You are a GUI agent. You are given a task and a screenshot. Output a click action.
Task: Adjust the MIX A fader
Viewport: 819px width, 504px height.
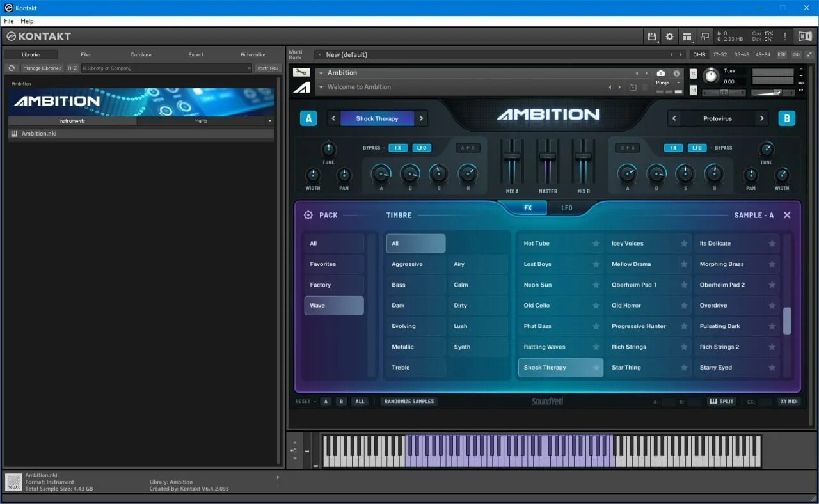(512, 156)
